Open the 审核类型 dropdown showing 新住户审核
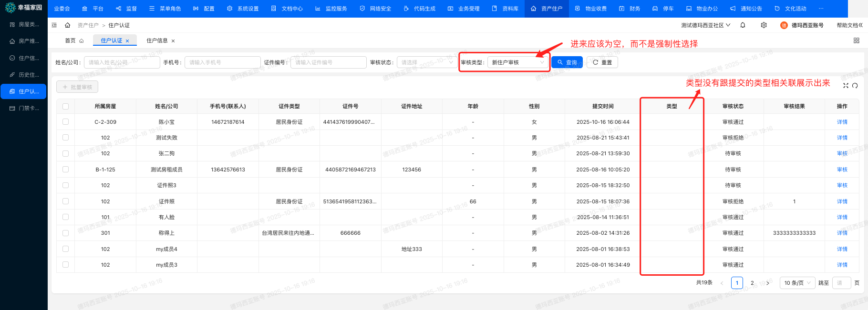 coord(517,62)
